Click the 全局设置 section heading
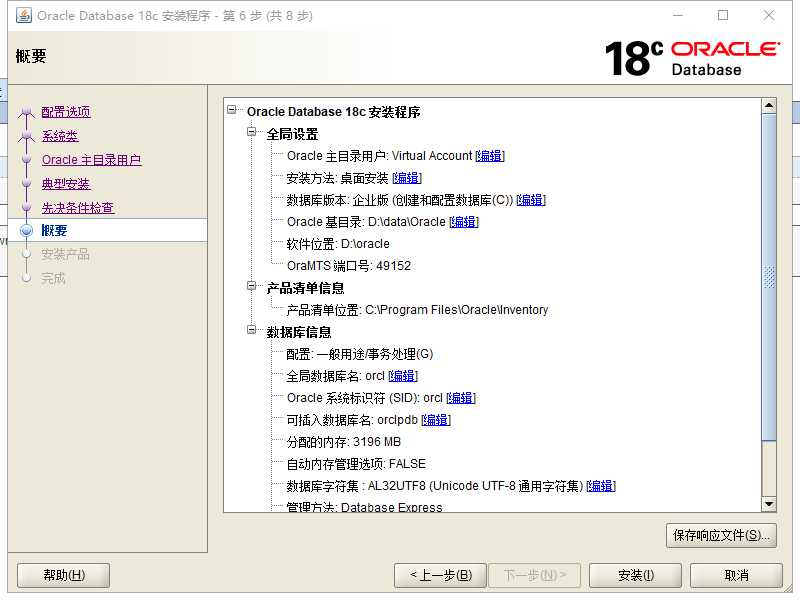800x600 pixels. click(x=292, y=134)
